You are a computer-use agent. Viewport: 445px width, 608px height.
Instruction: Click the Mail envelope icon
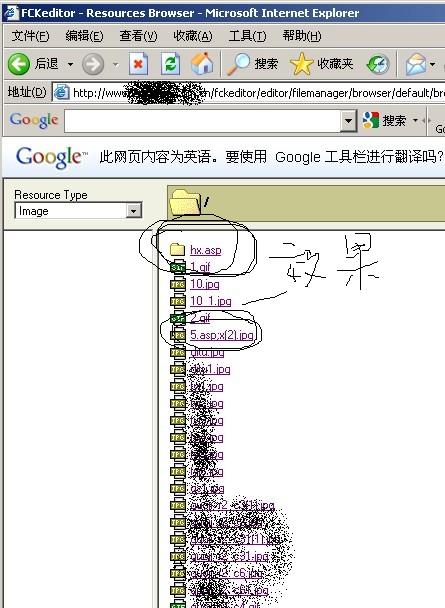click(416, 64)
